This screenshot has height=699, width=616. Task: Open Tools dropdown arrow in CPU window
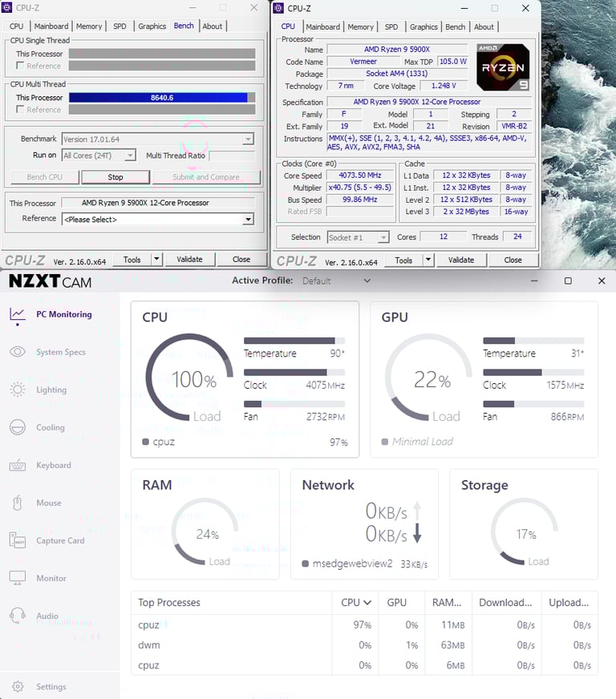click(x=428, y=260)
